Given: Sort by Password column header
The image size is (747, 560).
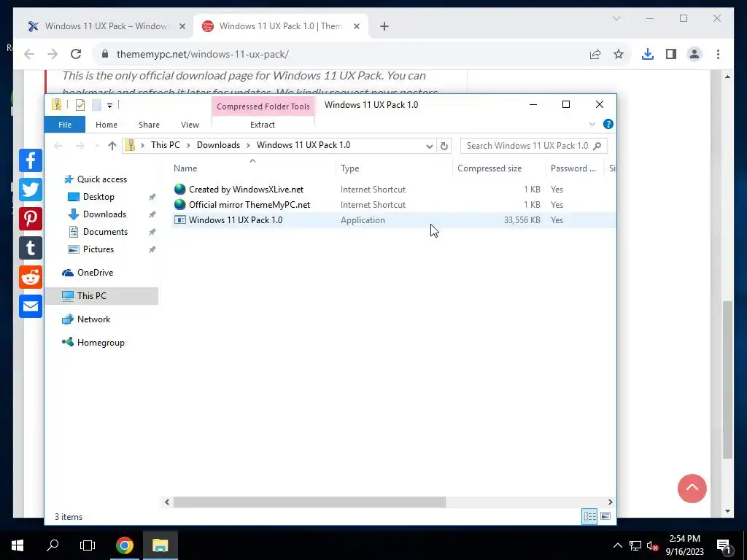Looking at the screenshot, I should coord(575,168).
